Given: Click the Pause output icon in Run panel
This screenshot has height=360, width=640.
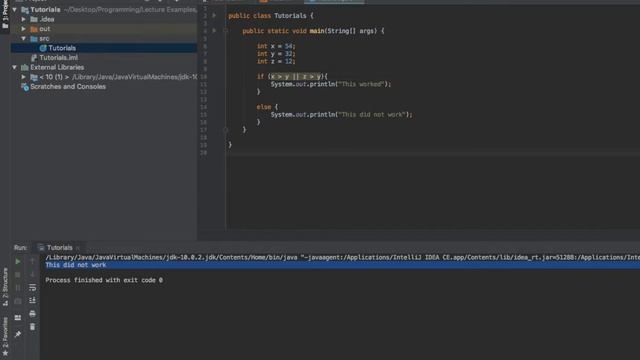Looking at the screenshot, I should tap(18, 288).
